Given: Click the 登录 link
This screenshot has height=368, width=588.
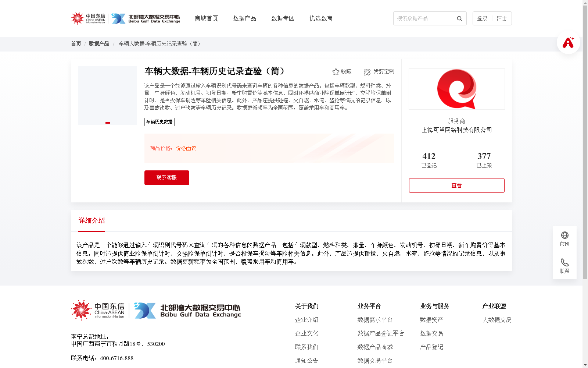Looking at the screenshot, I should 482,18.
